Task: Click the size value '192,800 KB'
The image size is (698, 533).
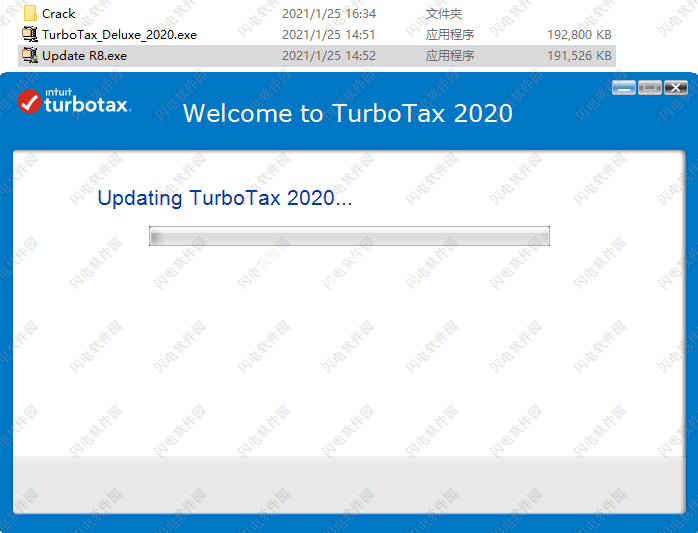Action: (579, 35)
